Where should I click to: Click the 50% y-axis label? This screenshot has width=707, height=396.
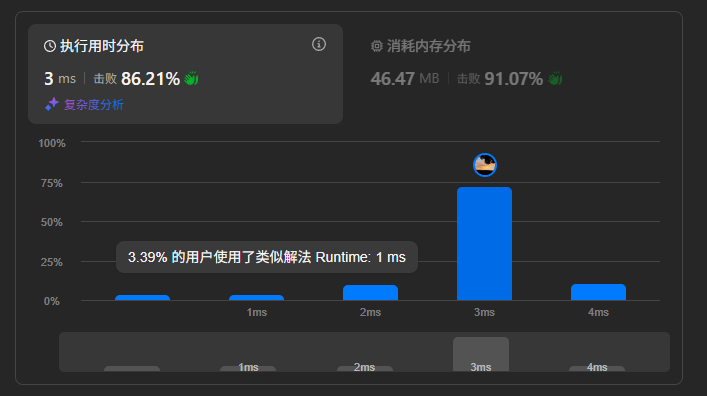pyautogui.click(x=52, y=222)
